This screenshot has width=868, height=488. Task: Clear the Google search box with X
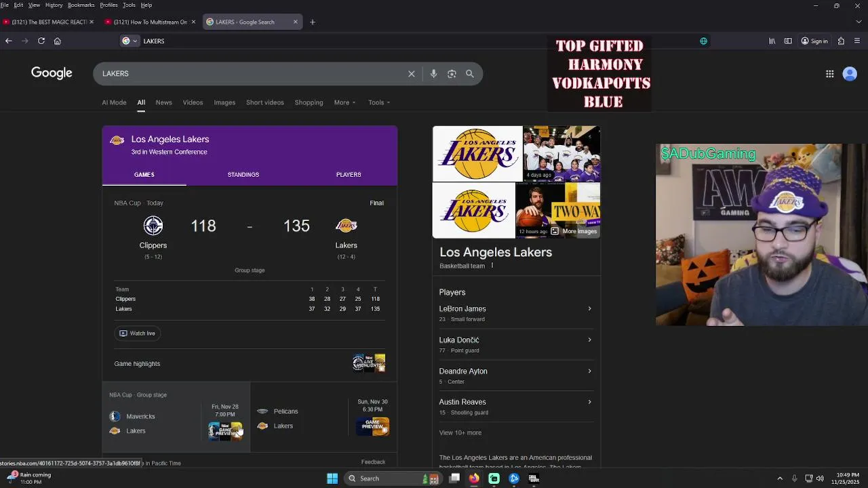[412, 74]
